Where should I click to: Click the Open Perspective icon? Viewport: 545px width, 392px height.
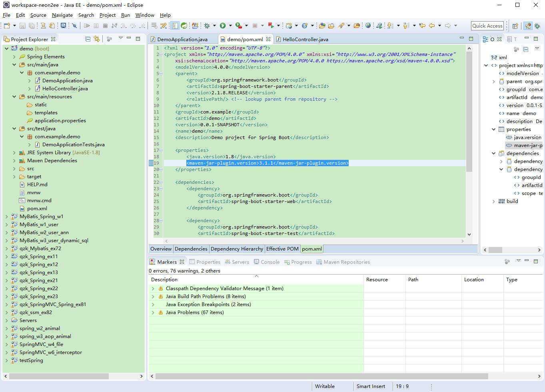click(515, 26)
